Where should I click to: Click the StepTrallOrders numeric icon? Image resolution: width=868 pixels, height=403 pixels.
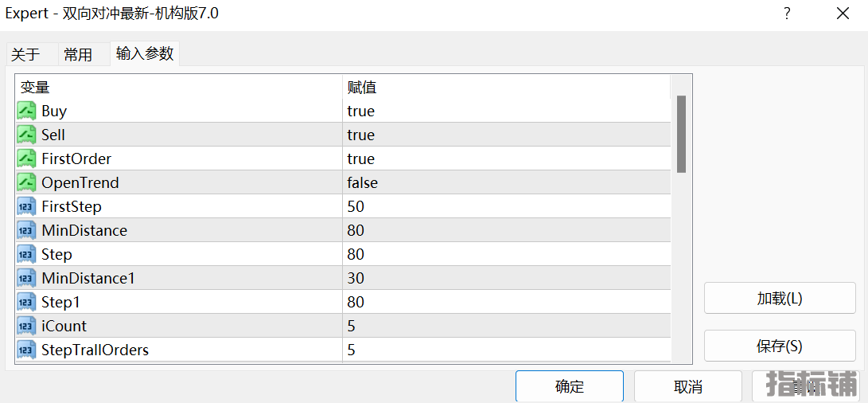pos(26,349)
